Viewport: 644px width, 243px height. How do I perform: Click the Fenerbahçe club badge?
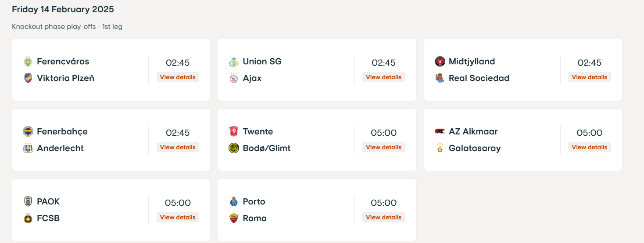click(28, 132)
